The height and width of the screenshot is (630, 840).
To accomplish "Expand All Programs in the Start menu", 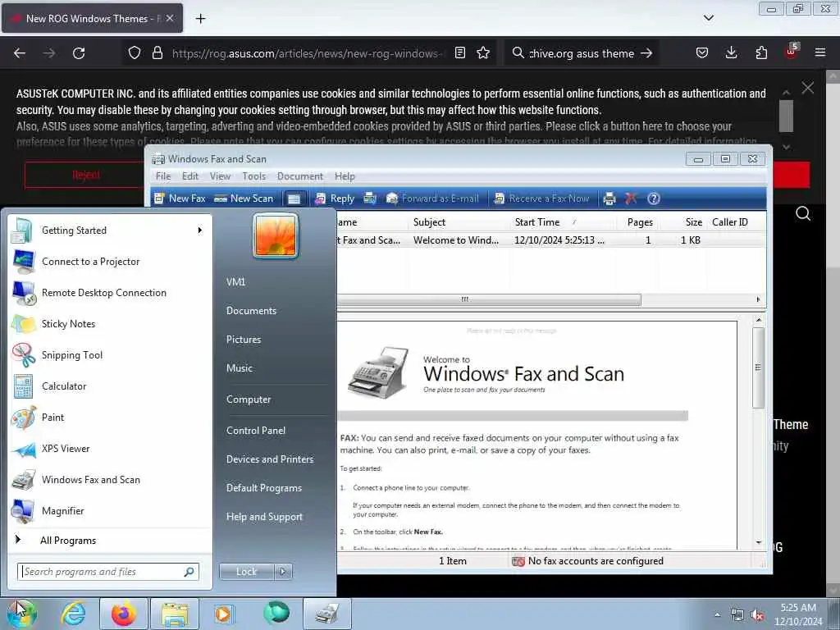I will click(x=110, y=540).
